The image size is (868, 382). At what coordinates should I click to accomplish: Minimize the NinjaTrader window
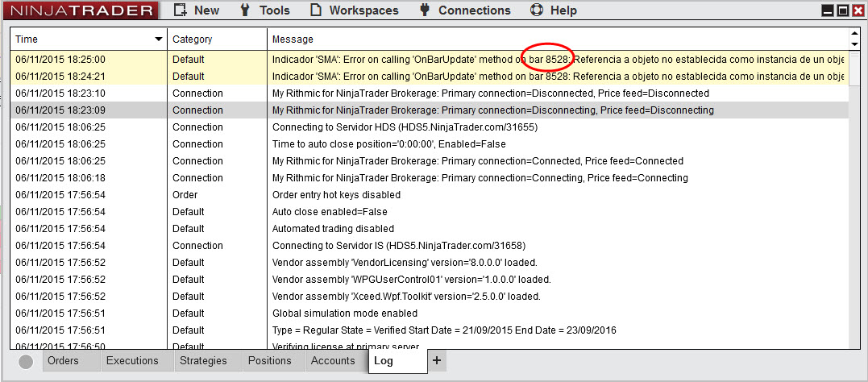829,10
